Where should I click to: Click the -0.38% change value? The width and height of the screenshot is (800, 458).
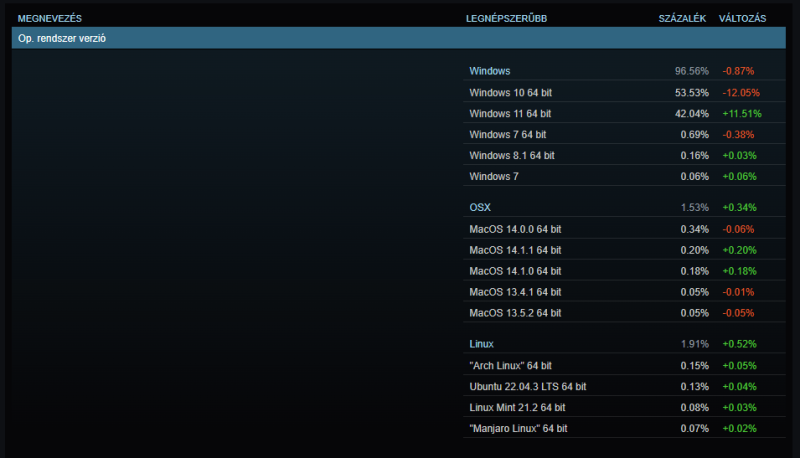click(738, 135)
